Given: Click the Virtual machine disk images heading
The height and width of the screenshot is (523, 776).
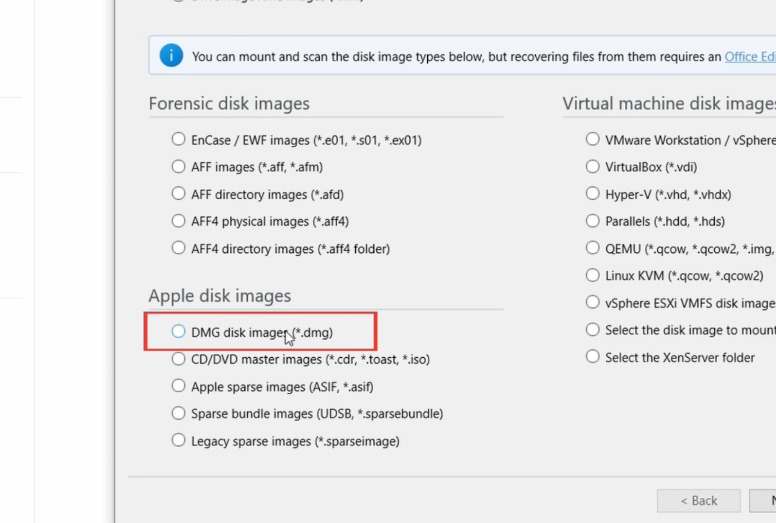Looking at the screenshot, I should pyautogui.click(x=669, y=103).
